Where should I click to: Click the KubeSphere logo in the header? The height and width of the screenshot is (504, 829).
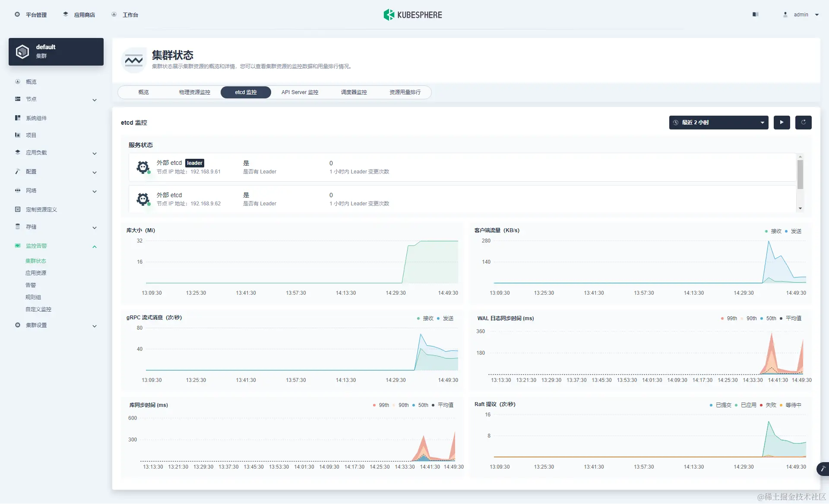click(413, 15)
